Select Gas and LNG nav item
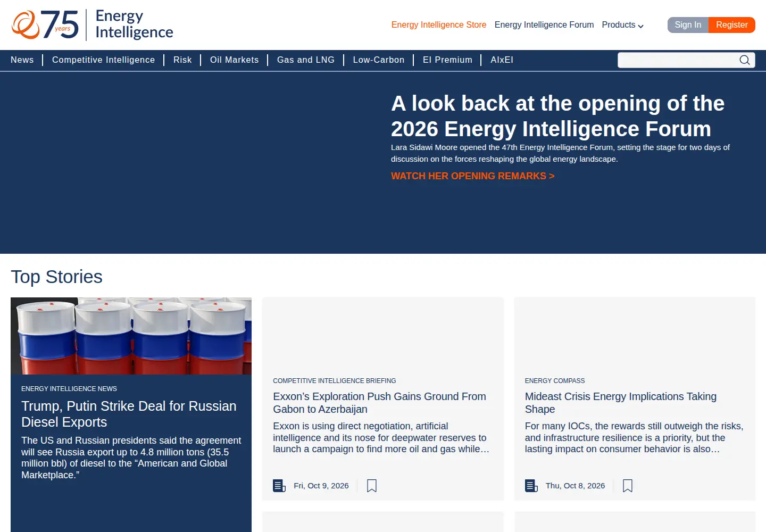The height and width of the screenshot is (532, 766). coord(306,60)
